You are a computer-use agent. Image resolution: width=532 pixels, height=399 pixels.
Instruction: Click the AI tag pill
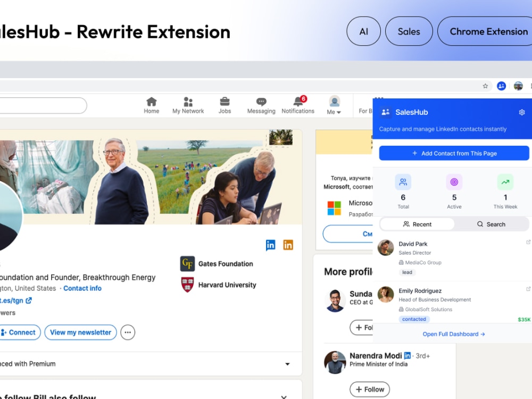point(364,31)
